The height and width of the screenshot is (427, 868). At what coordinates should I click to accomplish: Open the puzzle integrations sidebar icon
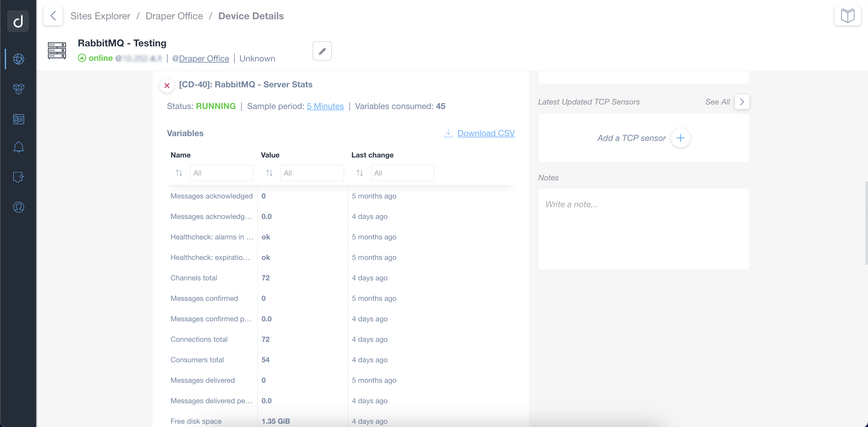point(18,177)
